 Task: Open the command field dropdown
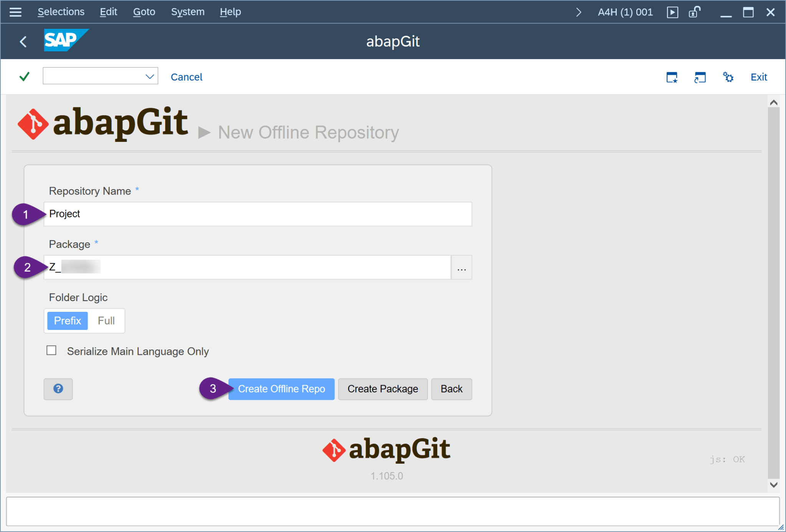tap(149, 76)
